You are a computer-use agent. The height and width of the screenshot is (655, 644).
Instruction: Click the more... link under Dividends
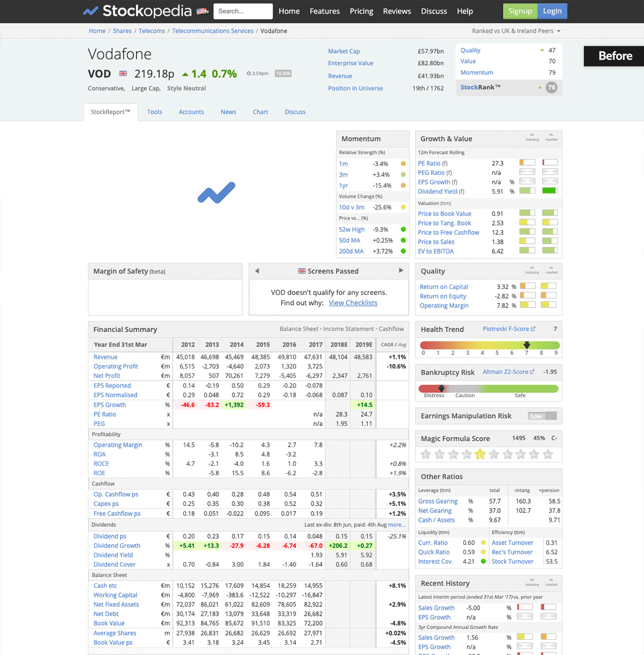tap(397, 525)
